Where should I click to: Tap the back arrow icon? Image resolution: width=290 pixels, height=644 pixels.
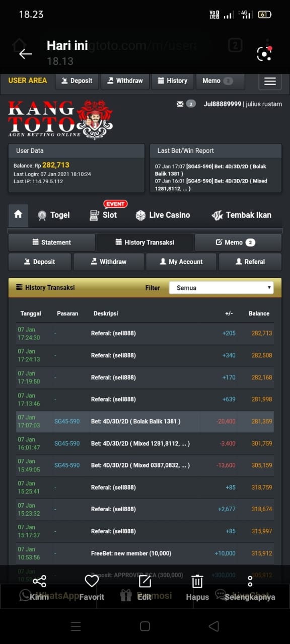(26, 54)
